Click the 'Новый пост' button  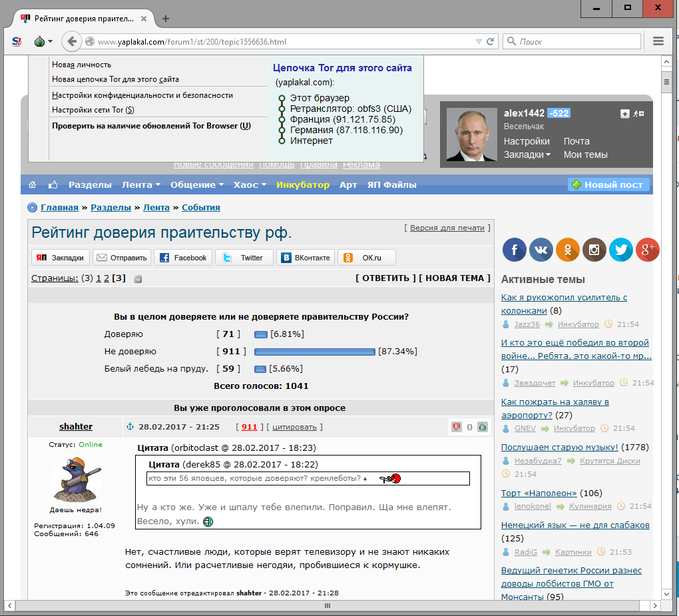pos(608,185)
